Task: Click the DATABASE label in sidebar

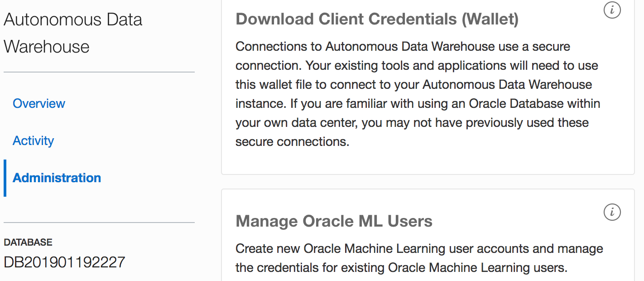Action: pyautogui.click(x=28, y=242)
